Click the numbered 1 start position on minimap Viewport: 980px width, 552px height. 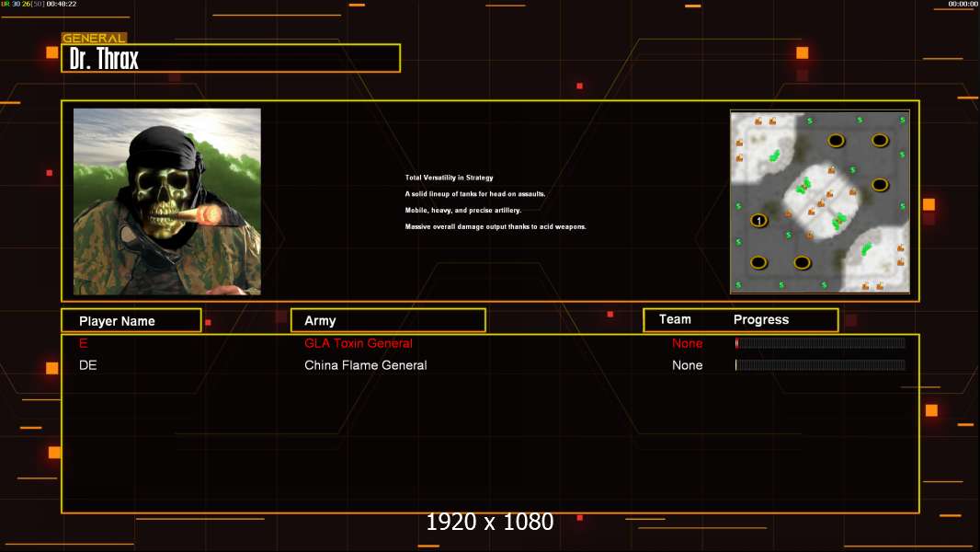click(758, 220)
